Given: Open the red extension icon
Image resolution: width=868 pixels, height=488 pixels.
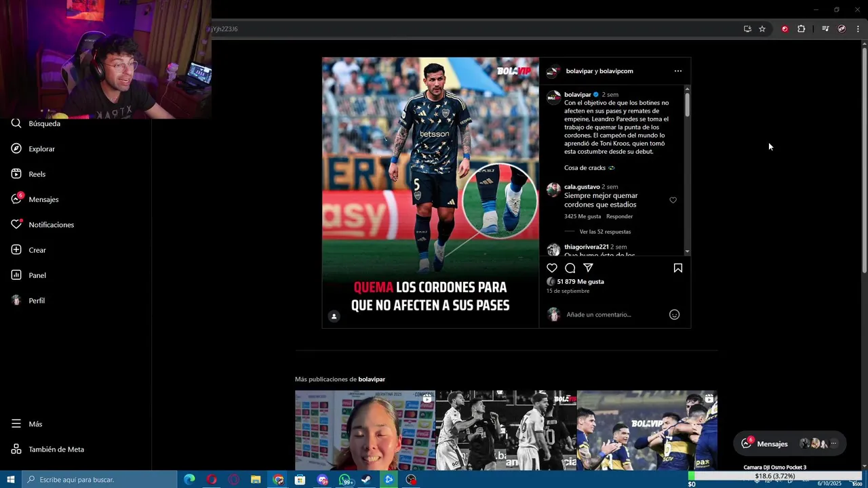Looking at the screenshot, I should pyautogui.click(x=785, y=29).
